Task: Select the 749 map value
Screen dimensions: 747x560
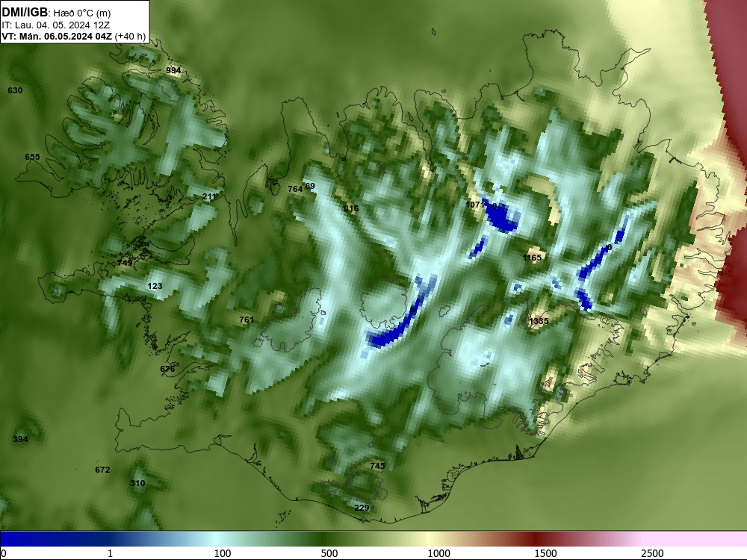Action: 125,263
